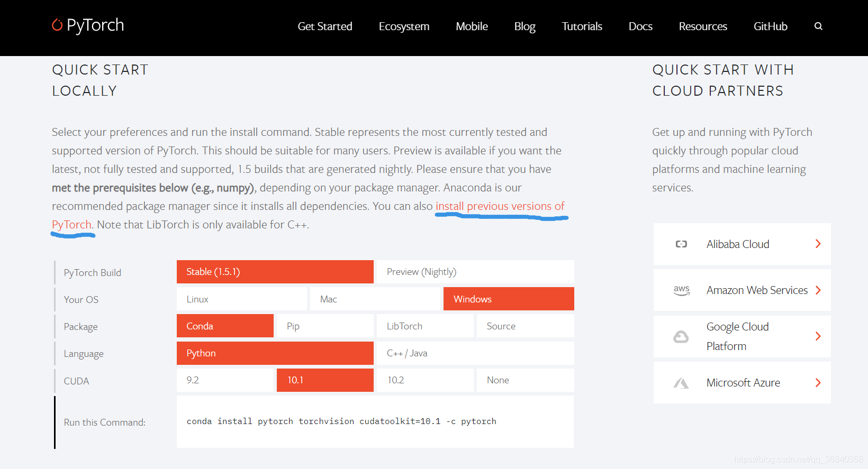868x469 pixels.
Task: Go to the GitHub nav link
Action: click(771, 26)
